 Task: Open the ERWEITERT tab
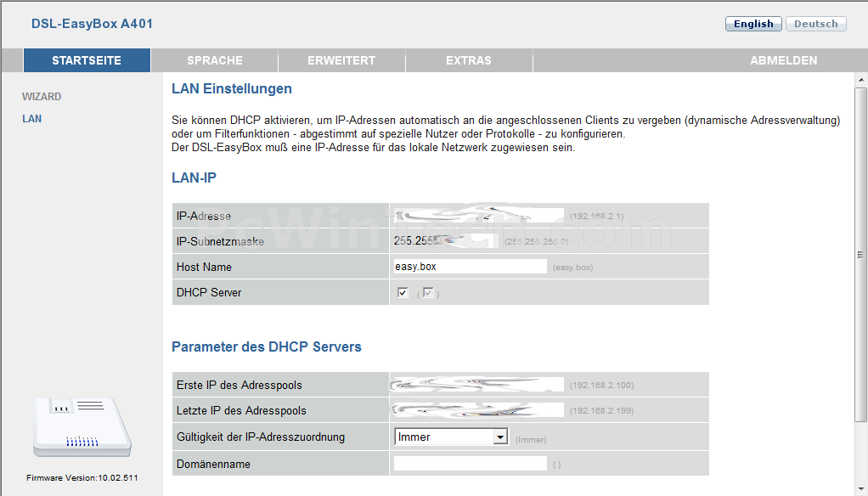(341, 60)
